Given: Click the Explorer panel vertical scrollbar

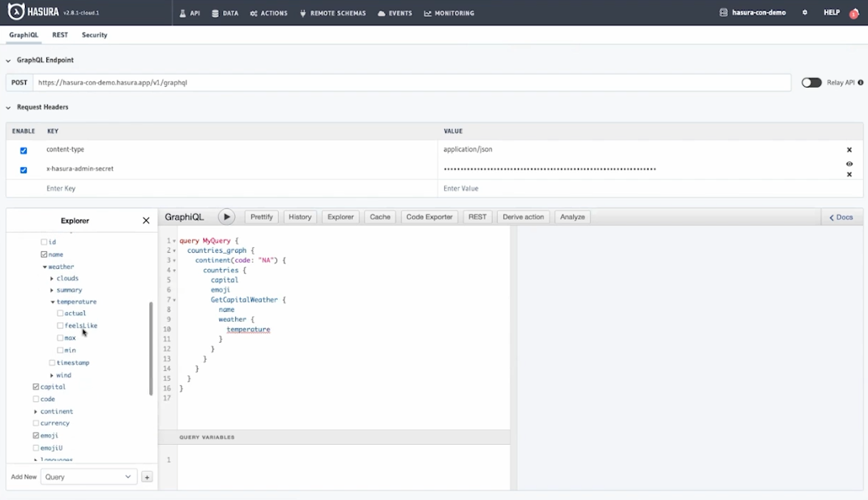Looking at the screenshot, I should click(151, 348).
